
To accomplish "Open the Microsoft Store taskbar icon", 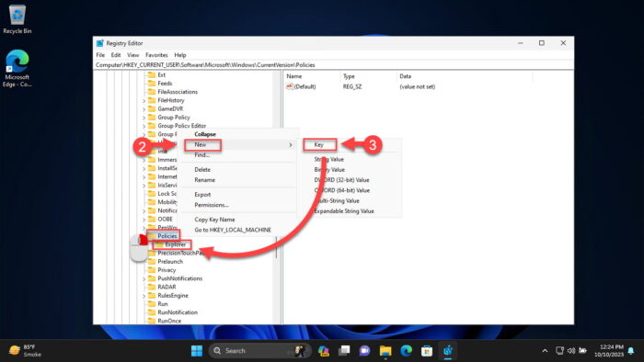I will [427, 351].
